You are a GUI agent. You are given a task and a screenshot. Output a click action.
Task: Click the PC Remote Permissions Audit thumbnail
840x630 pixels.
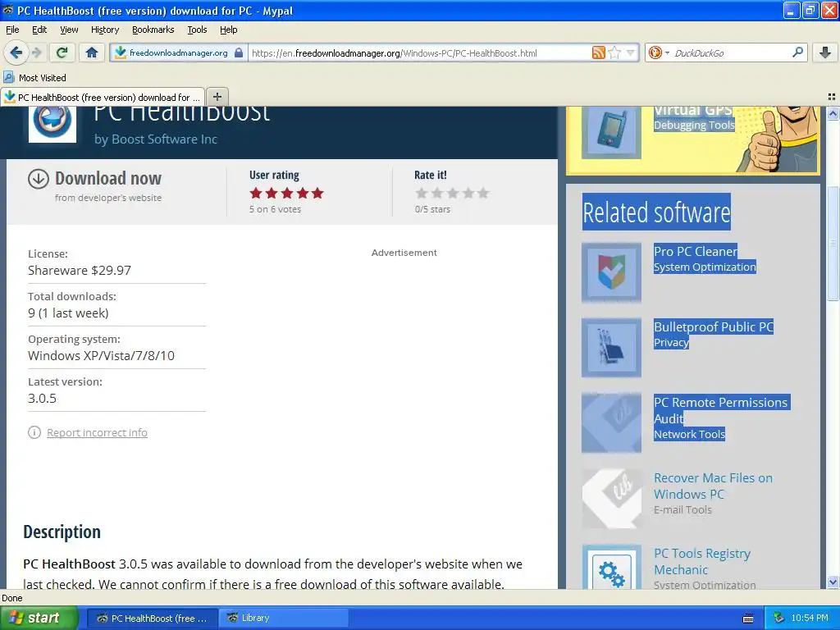(611, 423)
